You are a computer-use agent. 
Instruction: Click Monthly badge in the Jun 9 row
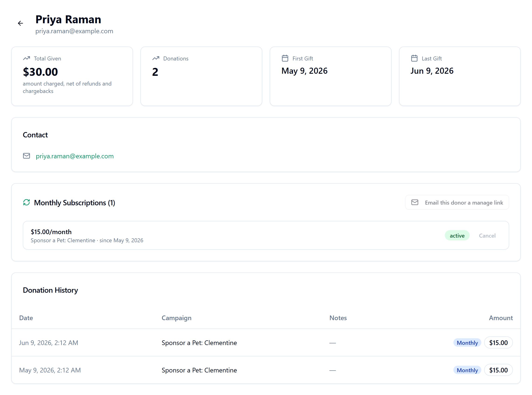[467, 343]
